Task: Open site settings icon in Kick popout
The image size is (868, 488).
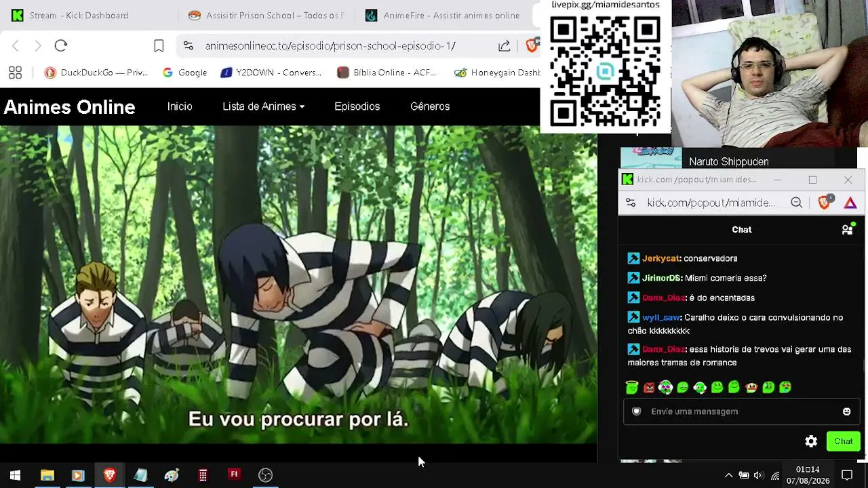Action: pos(631,203)
